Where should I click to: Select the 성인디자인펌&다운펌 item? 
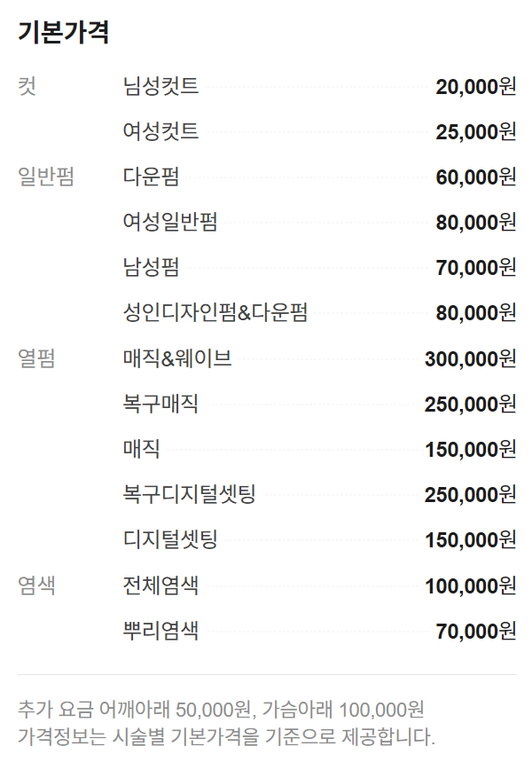click(215, 313)
